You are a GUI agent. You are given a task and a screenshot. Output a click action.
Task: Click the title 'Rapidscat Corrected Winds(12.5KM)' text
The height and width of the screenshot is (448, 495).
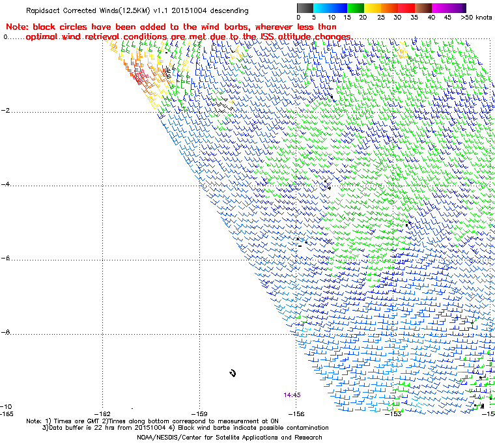88,10
